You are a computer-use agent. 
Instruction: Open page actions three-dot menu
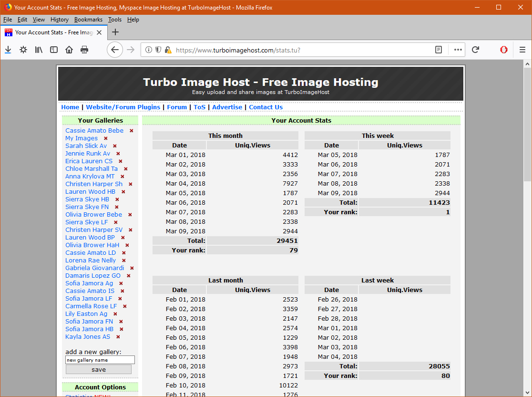[x=458, y=50]
